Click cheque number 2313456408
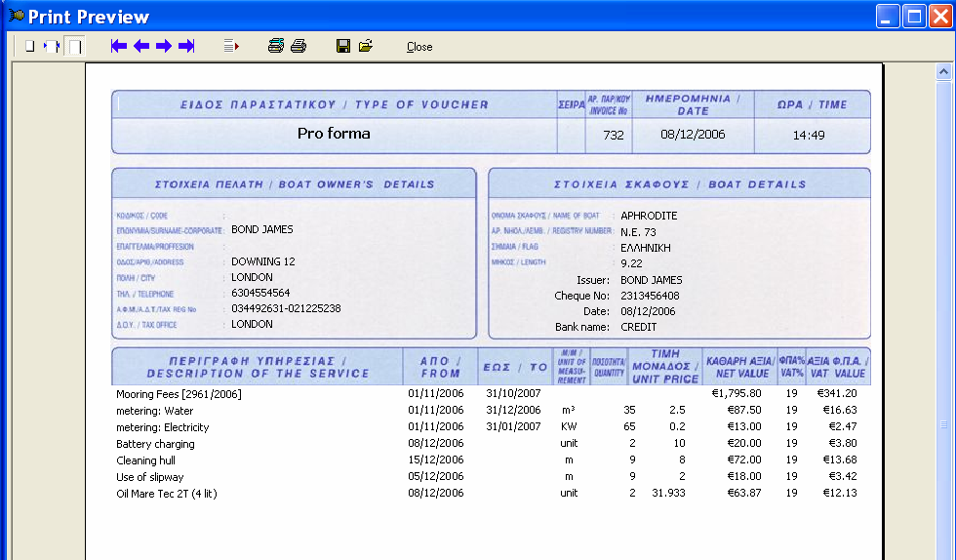The width and height of the screenshot is (956, 560). pos(650,296)
